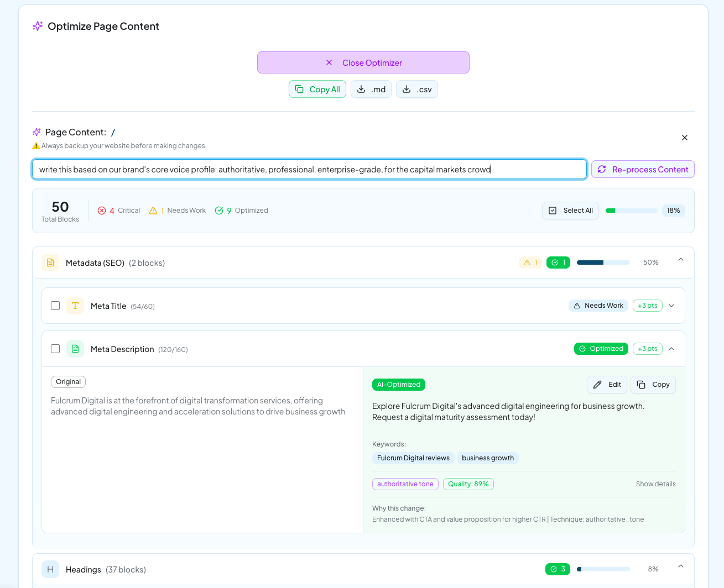Re-process the page content
Viewport: 724px width, 588px height.
click(643, 169)
